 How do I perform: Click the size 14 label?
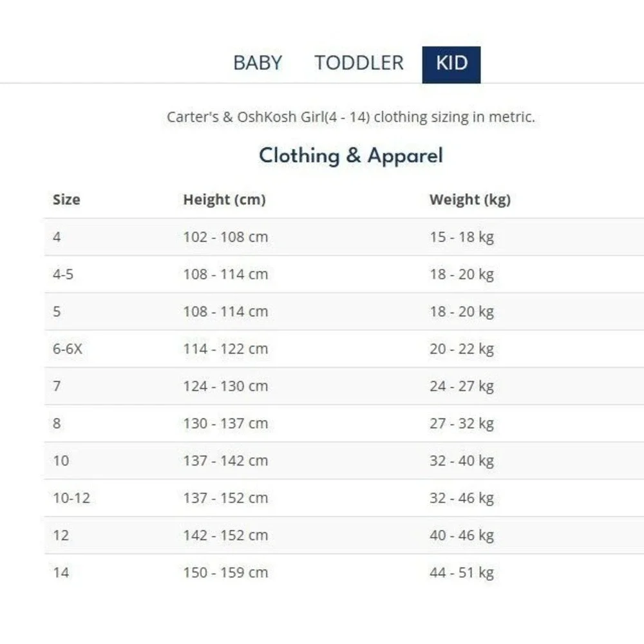tap(61, 573)
